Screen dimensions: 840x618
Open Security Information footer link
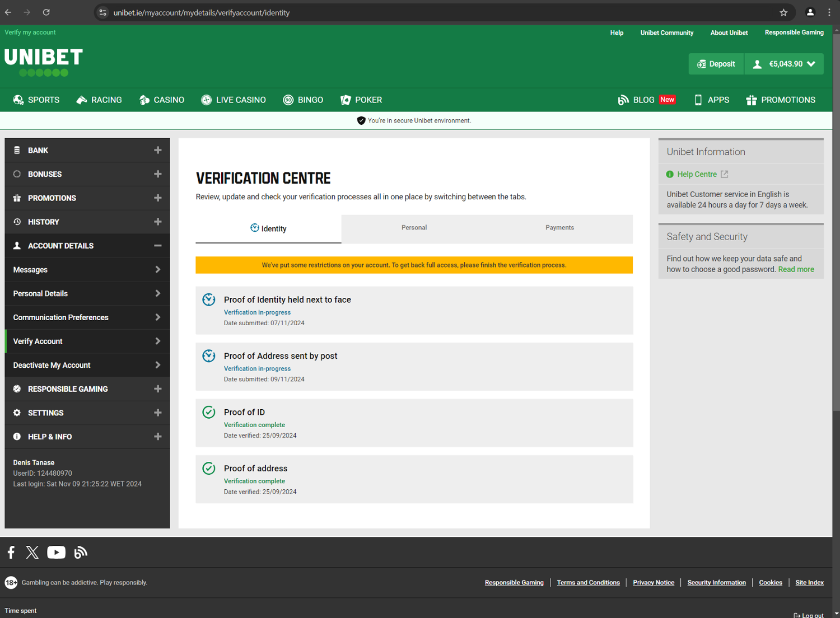click(716, 583)
